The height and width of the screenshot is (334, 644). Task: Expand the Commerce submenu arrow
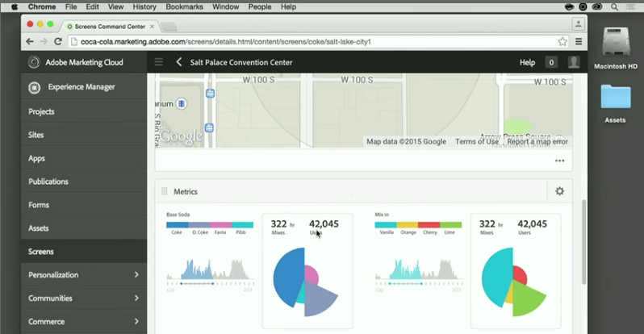[x=136, y=322]
